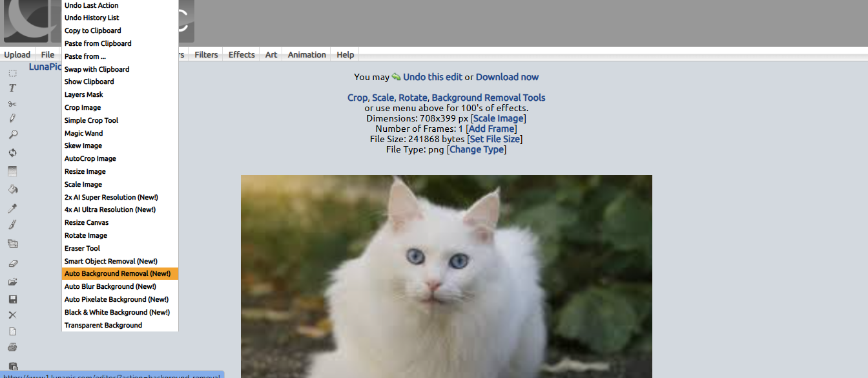Select the paint bucket fill tool
The image size is (868, 378).
[12, 189]
